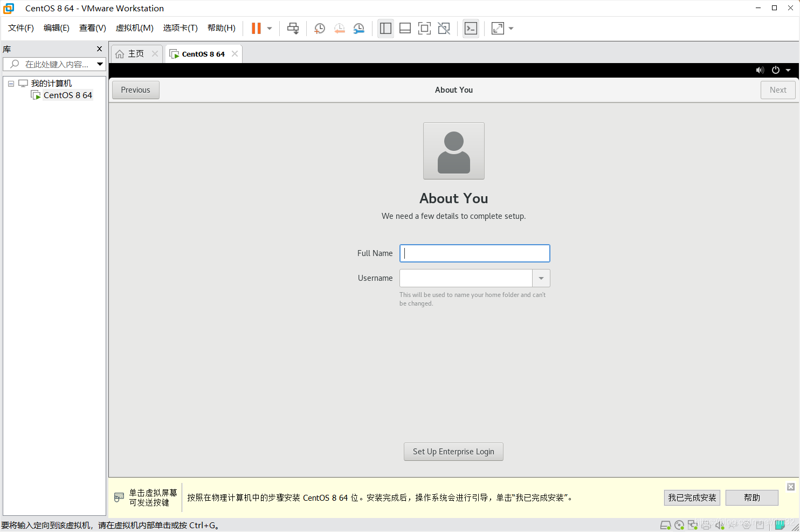
Task: Focus the Full Name field
Action: coord(475,253)
